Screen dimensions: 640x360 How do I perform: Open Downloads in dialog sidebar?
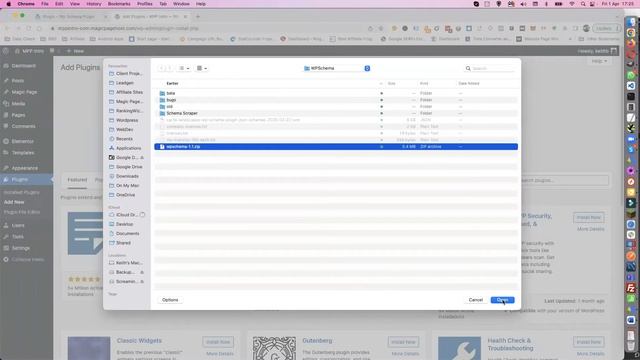point(124,176)
